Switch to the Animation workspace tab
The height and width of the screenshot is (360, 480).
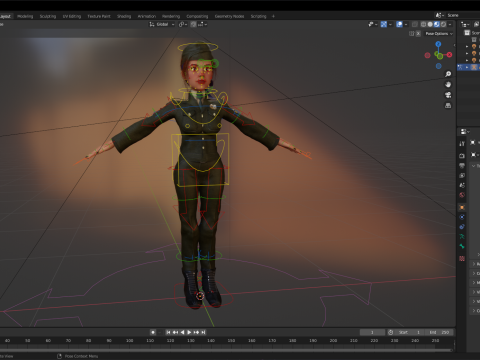click(x=147, y=16)
